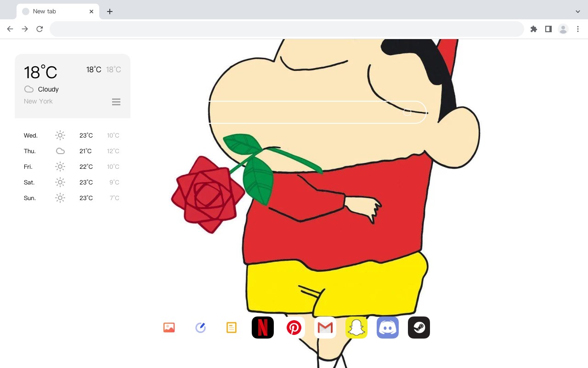
Task: Select the Thu. forecast row label
Action: (30, 151)
